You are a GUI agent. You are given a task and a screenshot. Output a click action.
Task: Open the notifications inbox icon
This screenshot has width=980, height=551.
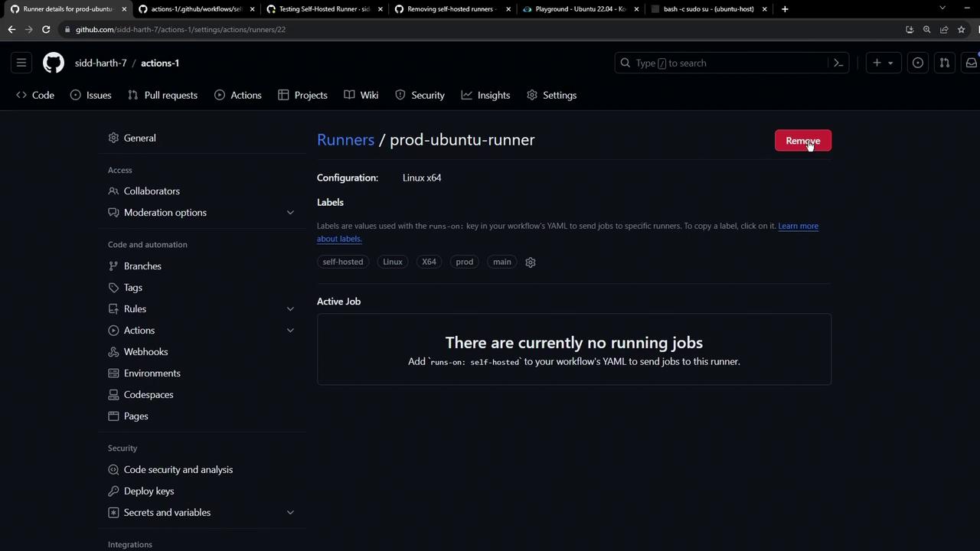[x=971, y=63]
